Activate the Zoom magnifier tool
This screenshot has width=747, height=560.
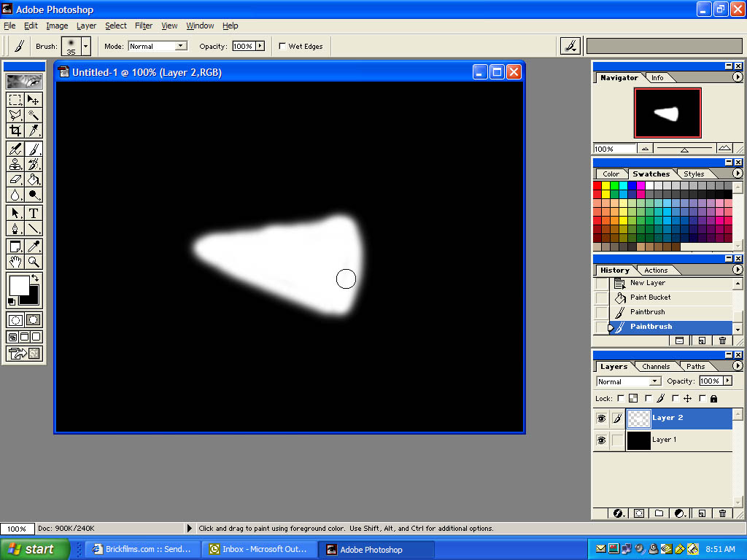[x=34, y=261]
